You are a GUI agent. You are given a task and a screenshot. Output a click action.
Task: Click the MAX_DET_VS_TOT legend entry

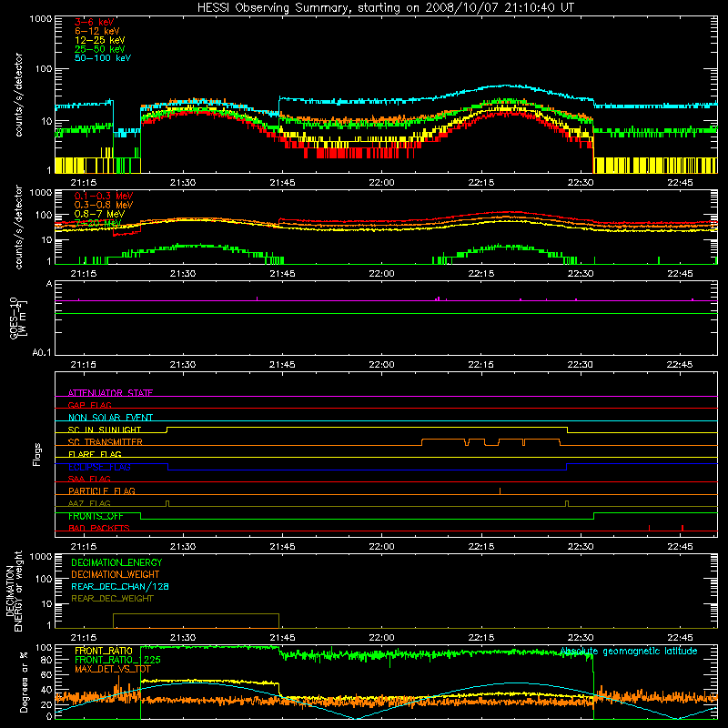click(113, 669)
